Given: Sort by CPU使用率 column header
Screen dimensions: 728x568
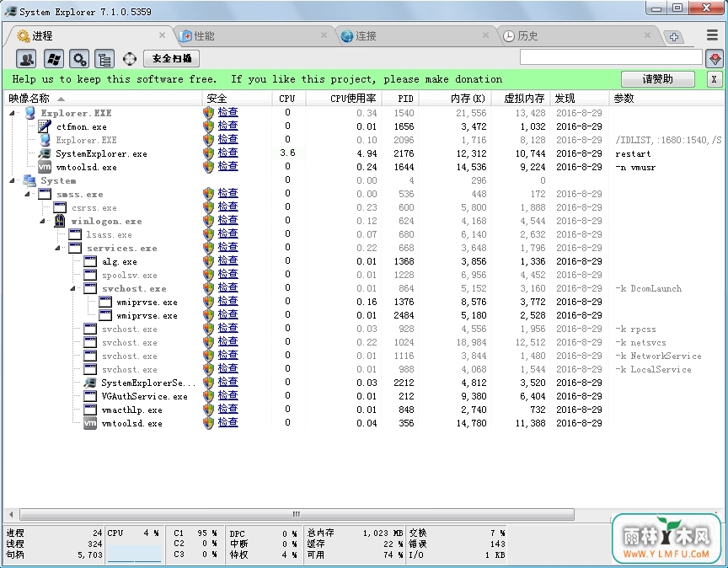Looking at the screenshot, I should [x=344, y=98].
